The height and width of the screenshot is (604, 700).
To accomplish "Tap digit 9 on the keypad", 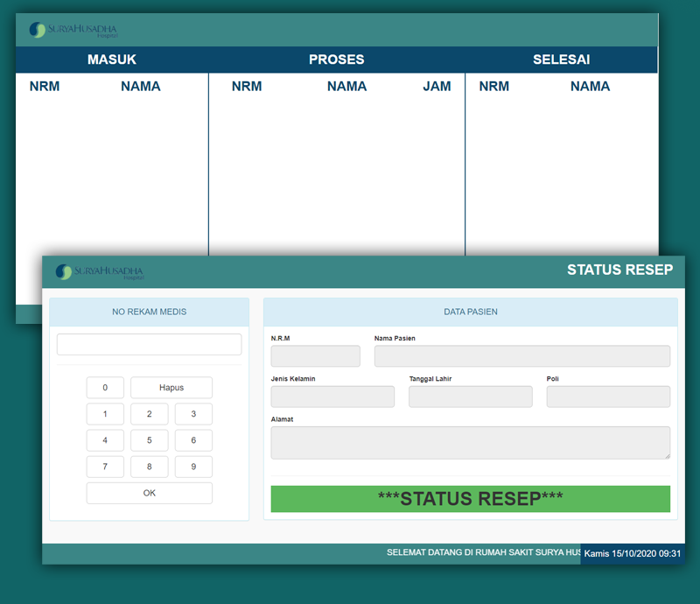I will pyautogui.click(x=193, y=467).
